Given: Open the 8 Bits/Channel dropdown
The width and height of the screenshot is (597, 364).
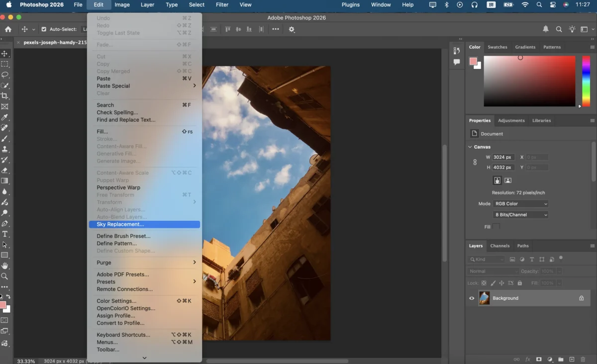Looking at the screenshot, I should point(520,215).
